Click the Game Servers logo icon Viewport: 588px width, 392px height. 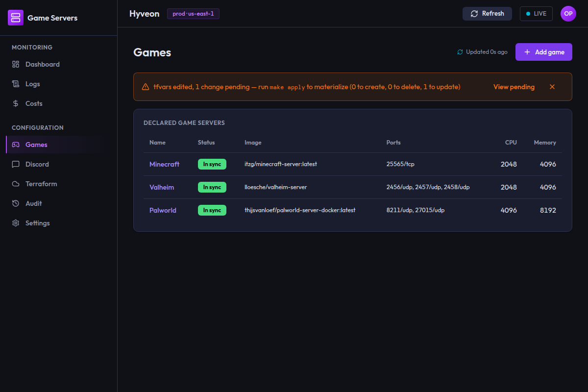[16, 18]
